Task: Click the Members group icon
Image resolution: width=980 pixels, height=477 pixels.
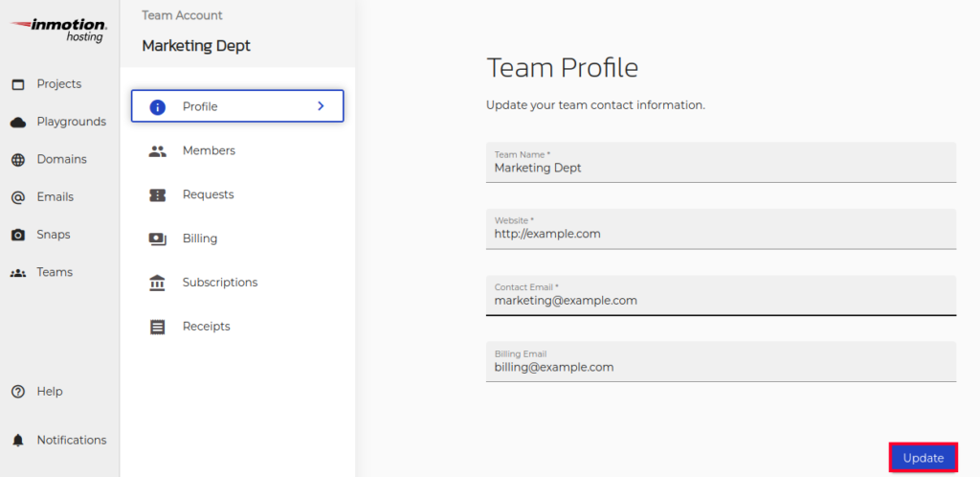Action: click(158, 151)
